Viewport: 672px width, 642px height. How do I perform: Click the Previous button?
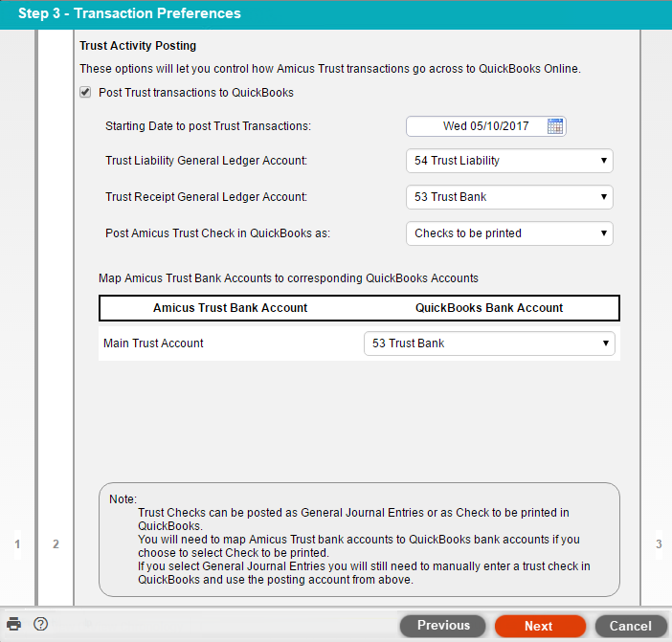tap(443, 626)
